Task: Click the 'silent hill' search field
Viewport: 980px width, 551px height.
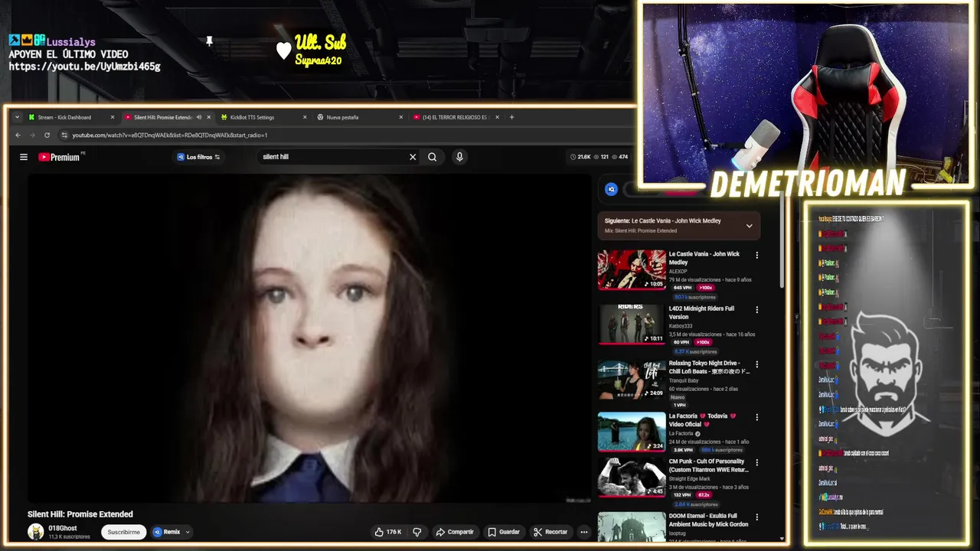Action: point(333,157)
